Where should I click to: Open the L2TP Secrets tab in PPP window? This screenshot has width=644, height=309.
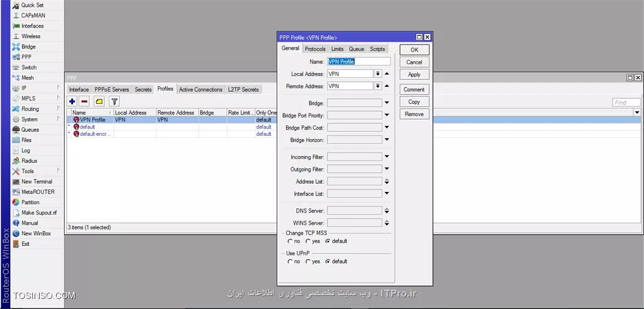tap(243, 89)
